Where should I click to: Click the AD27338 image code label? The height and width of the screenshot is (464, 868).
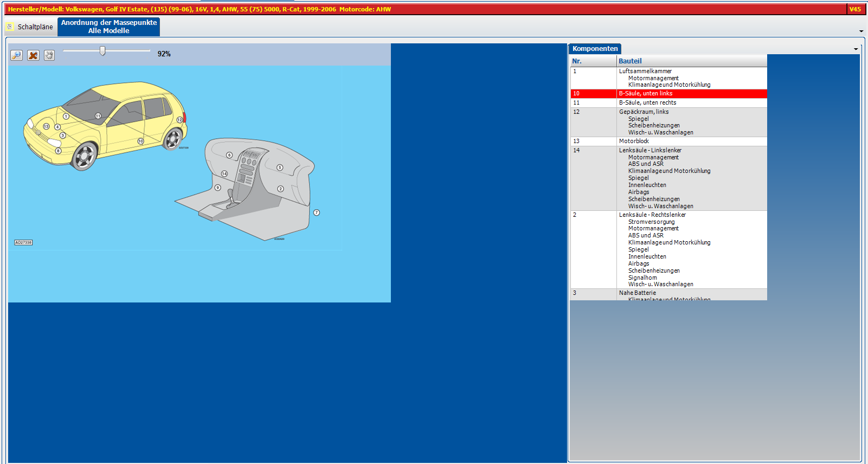pos(23,242)
